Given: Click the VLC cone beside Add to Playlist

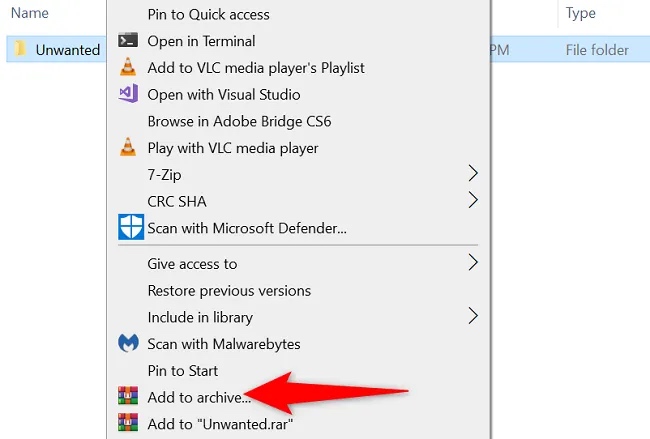Looking at the screenshot, I should (128, 67).
